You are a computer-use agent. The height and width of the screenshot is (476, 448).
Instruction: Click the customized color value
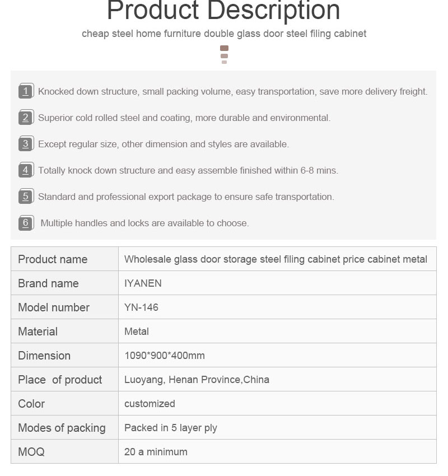(150, 404)
